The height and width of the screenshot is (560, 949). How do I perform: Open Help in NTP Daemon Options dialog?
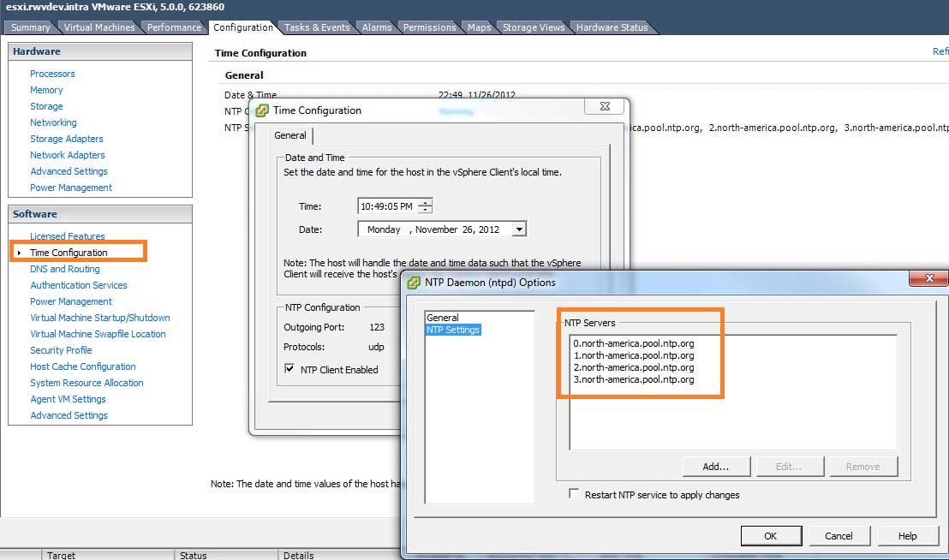(907, 536)
